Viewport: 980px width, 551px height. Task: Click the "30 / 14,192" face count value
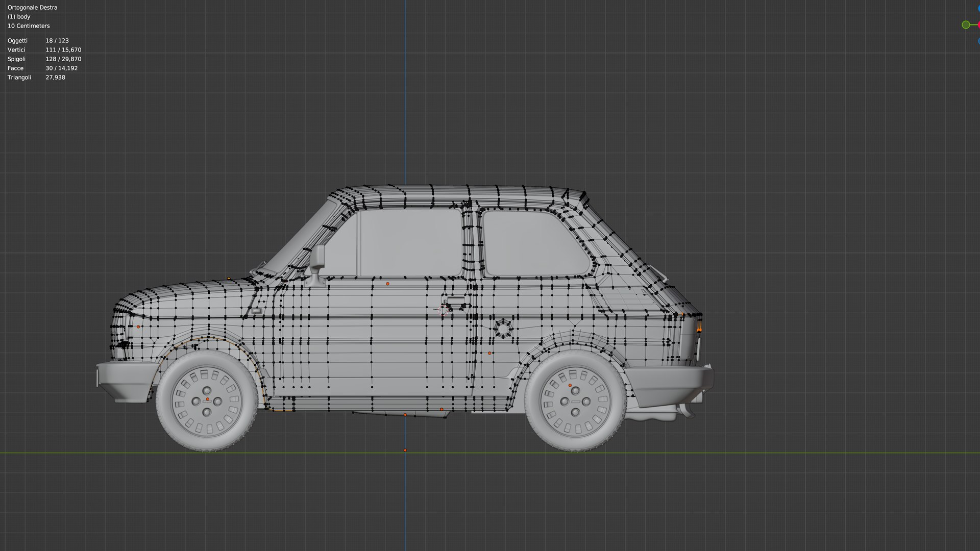[x=62, y=68]
